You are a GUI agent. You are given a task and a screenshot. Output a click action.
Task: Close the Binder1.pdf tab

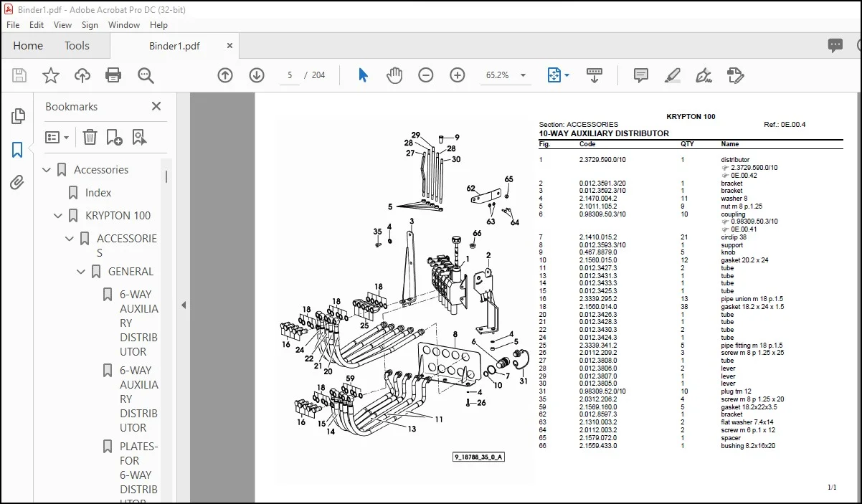pyautogui.click(x=230, y=45)
